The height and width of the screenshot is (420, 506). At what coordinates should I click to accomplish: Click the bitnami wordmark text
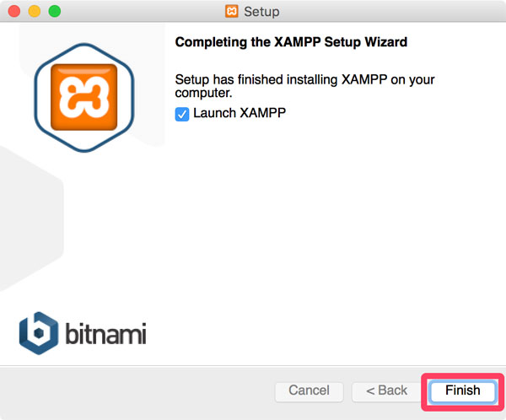point(106,333)
